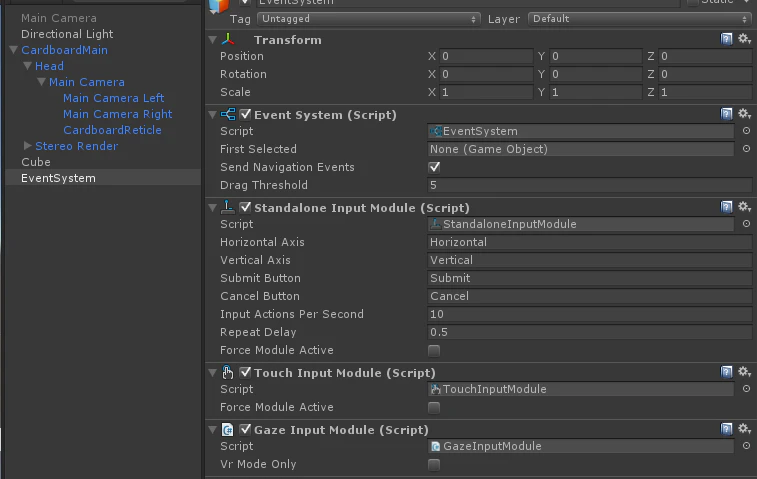757x479 pixels.
Task: Enable Force Module Active for Standalone Input
Action: coord(434,351)
